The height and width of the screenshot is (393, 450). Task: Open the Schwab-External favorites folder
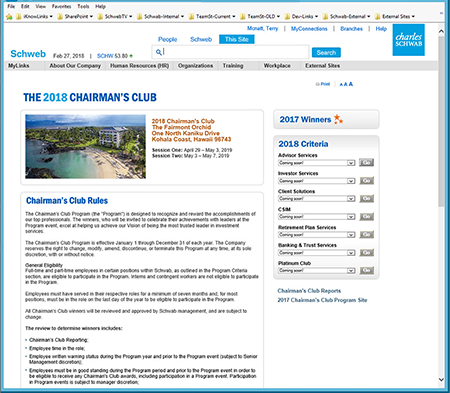tap(346, 16)
